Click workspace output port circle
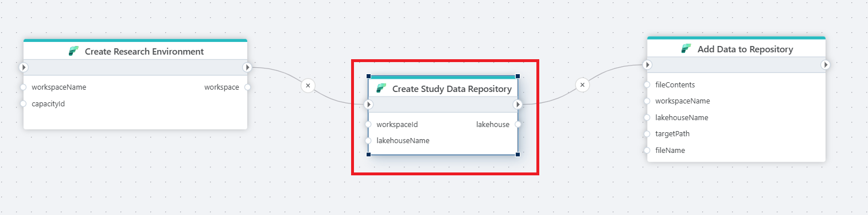This screenshot has width=868, height=215. (x=247, y=87)
